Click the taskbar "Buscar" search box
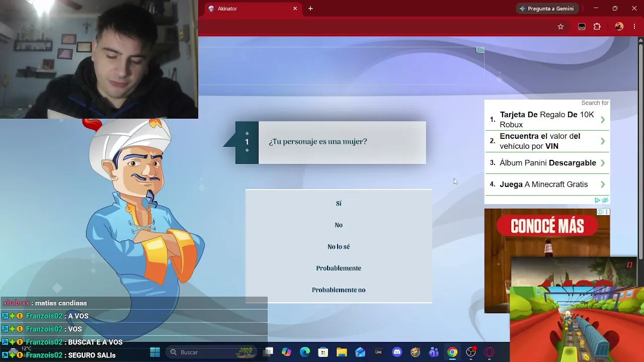This screenshot has height=362, width=644. pos(211,352)
